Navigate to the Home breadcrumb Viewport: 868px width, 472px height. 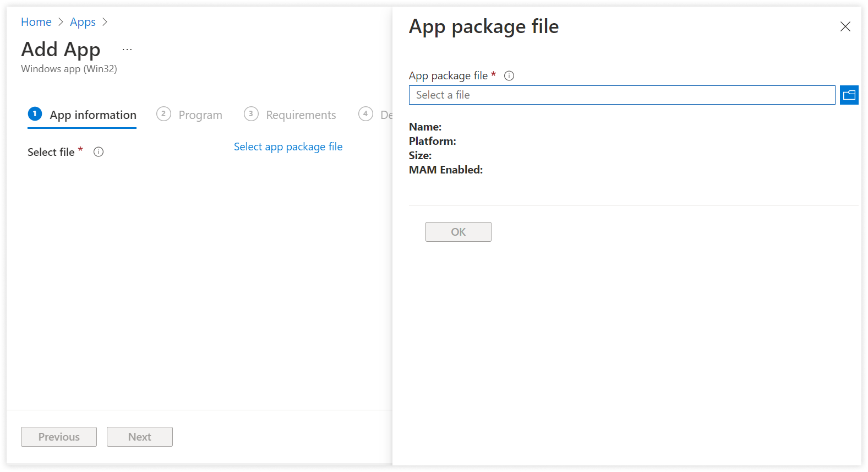36,22
